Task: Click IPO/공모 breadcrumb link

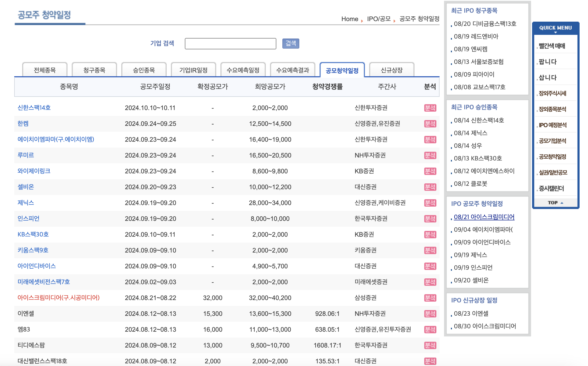Action: [379, 19]
